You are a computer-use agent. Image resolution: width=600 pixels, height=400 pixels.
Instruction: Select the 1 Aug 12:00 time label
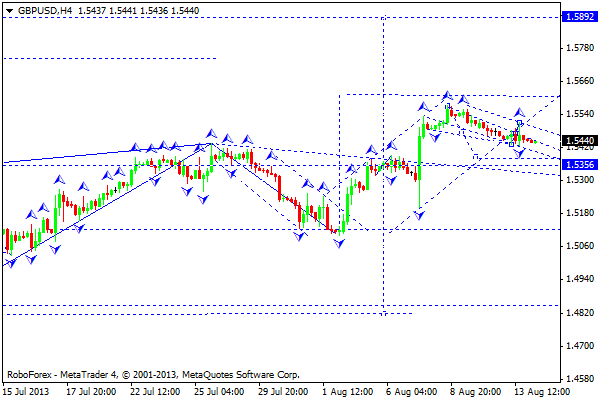(x=347, y=392)
